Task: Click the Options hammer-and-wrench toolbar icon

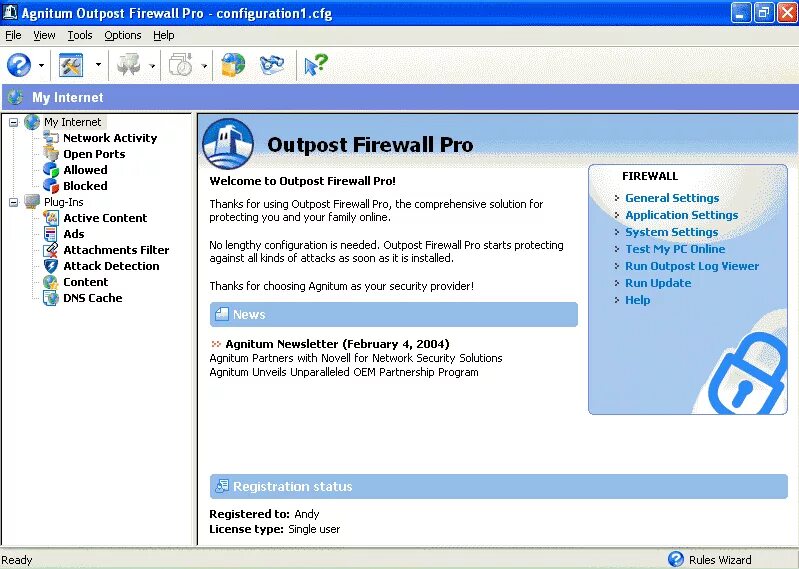Action: coord(71,65)
